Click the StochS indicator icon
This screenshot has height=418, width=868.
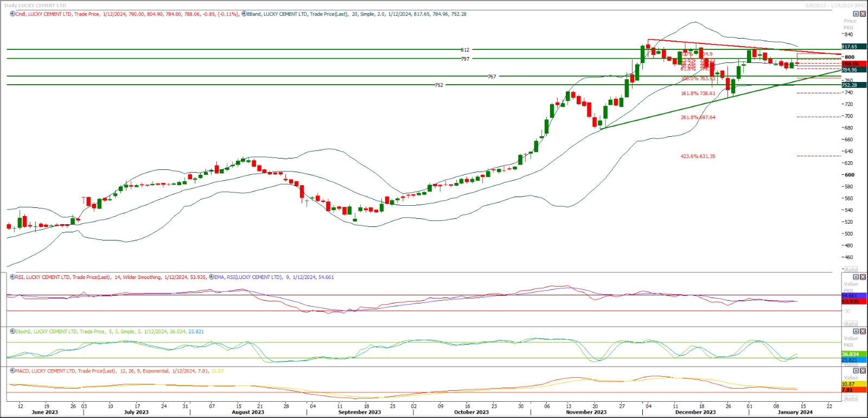tap(12, 331)
